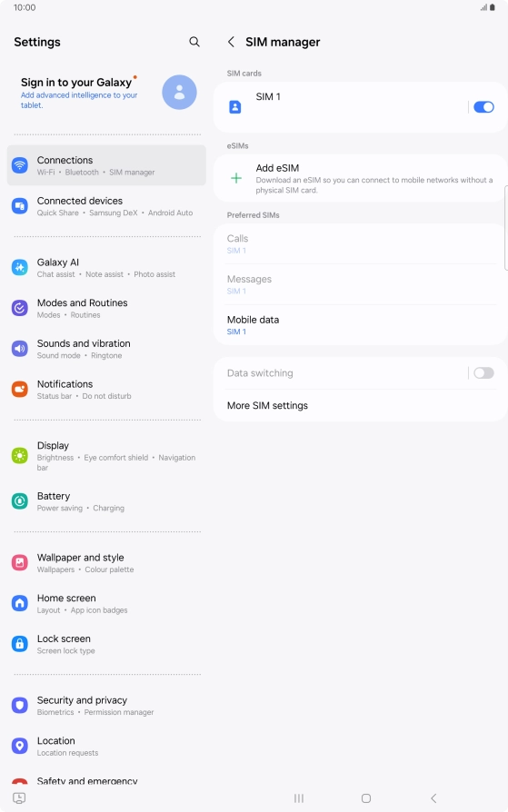The width and height of the screenshot is (508, 812).
Task: Open Messages preferred SIM selector
Action: click(x=361, y=284)
